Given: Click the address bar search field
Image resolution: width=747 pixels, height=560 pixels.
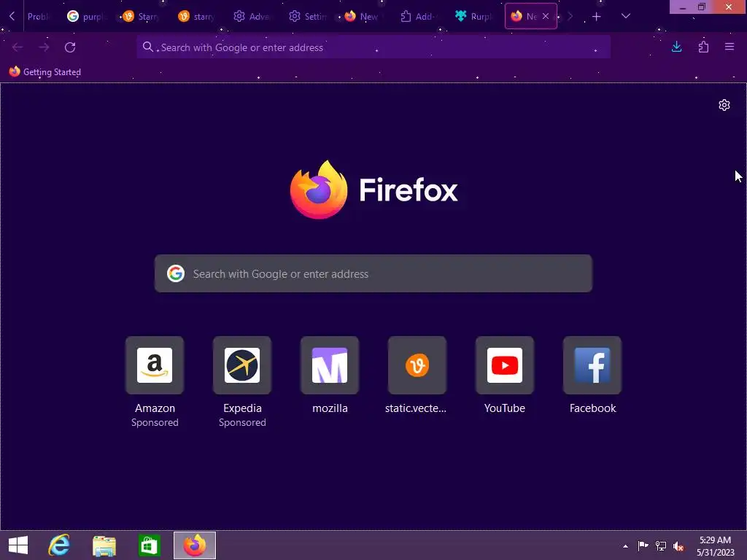Looking at the screenshot, I should (373, 47).
